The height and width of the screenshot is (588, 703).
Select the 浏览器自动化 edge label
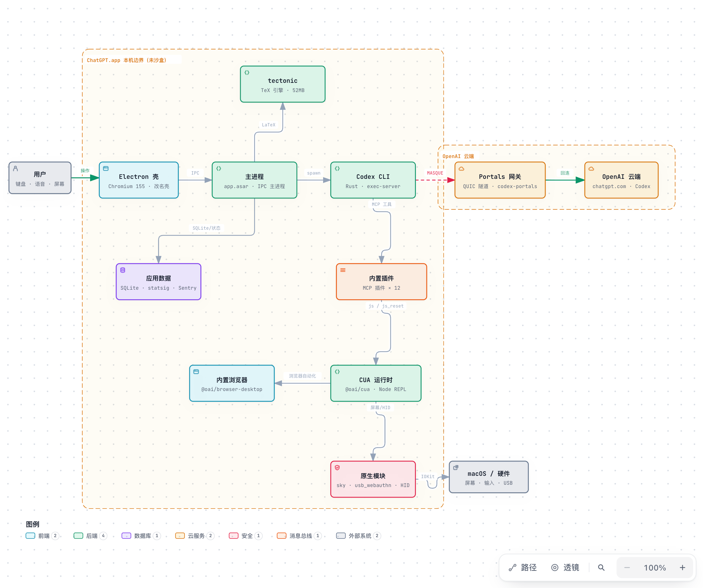point(302,376)
